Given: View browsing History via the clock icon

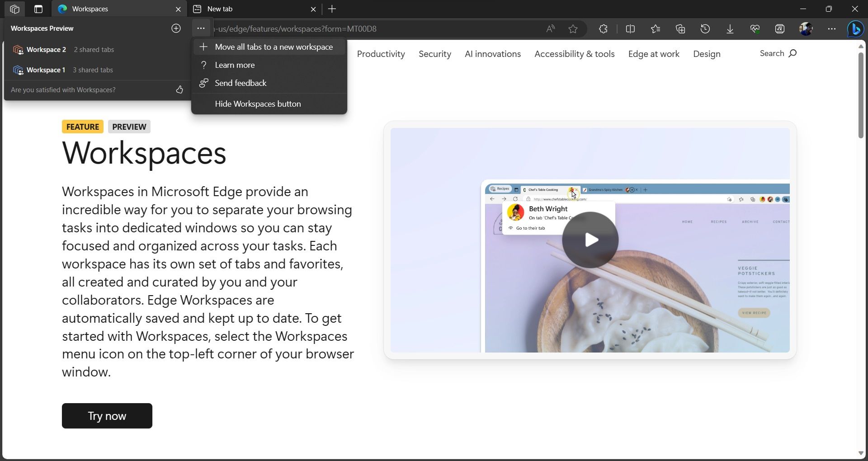Looking at the screenshot, I should point(705,28).
